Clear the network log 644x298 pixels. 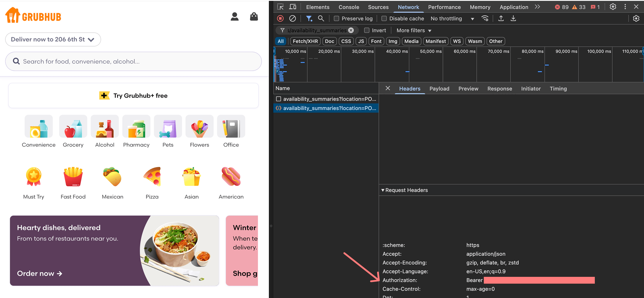[292, 18]
